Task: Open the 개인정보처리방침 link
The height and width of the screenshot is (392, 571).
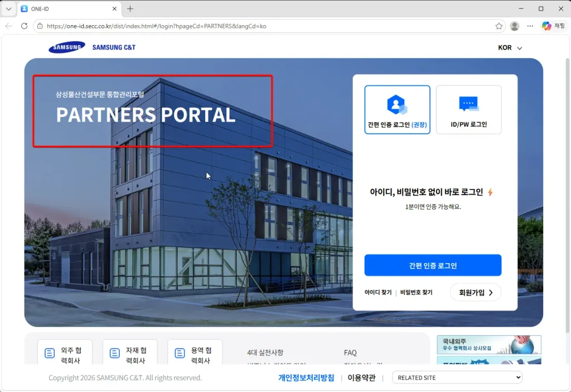Action: tap(306, 378)
